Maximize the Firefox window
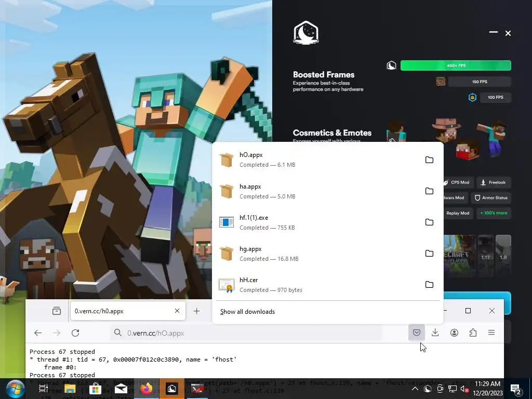 click(x=468, y=311)
